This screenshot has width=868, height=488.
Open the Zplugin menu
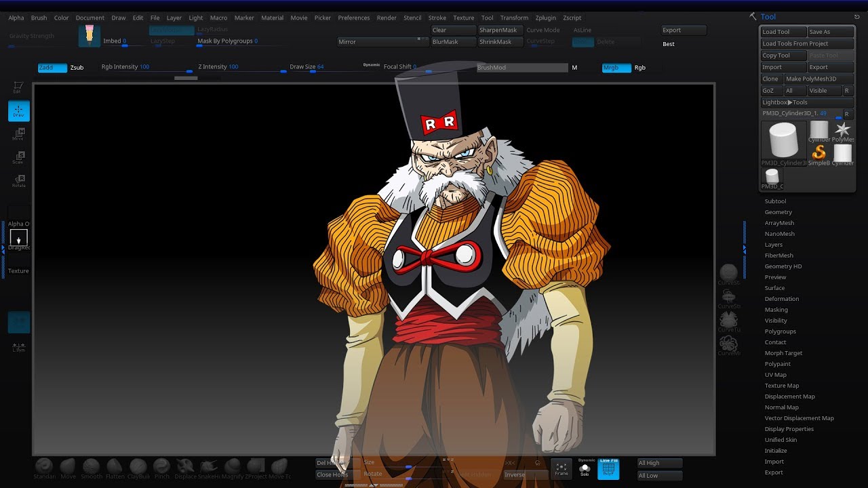click(x=545, y=18)
